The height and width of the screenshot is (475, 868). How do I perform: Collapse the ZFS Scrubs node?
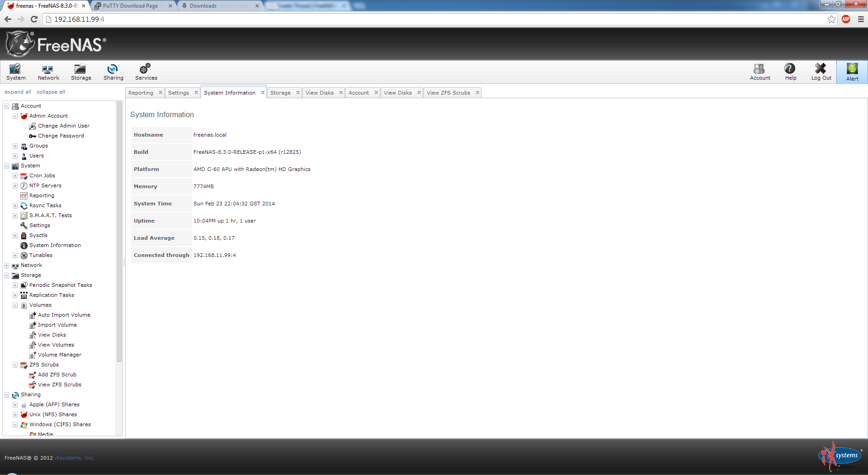coord(15,365)
